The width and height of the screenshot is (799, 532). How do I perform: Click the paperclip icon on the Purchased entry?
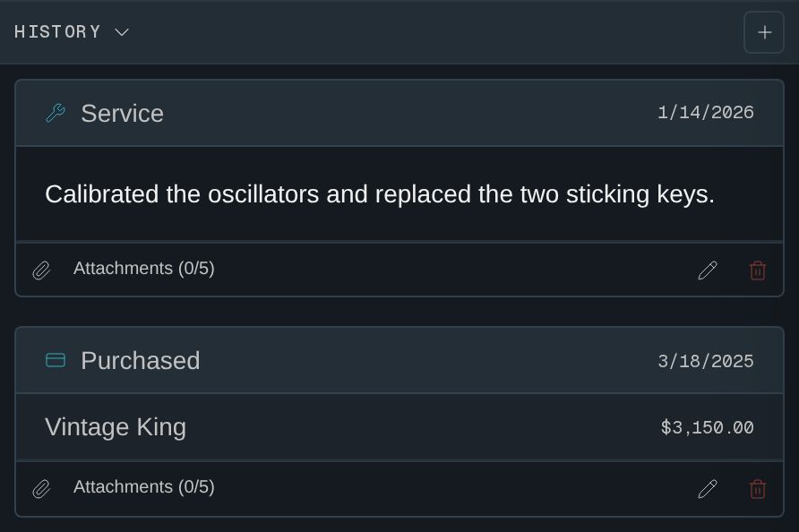click(42, 489)
